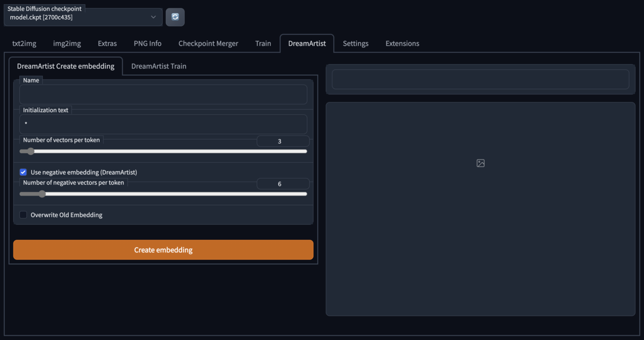Click the vectors per token value box
Image resolution: width=644 pixels, height=340 pixels.
pyautogui.click(x=283, y=141)
